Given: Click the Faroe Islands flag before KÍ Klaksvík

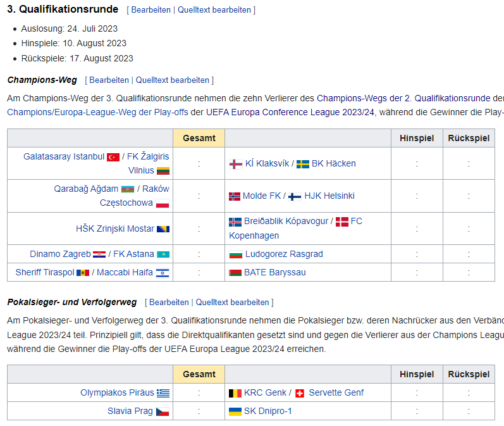Looking at the screenshot, I should (235, 164).
